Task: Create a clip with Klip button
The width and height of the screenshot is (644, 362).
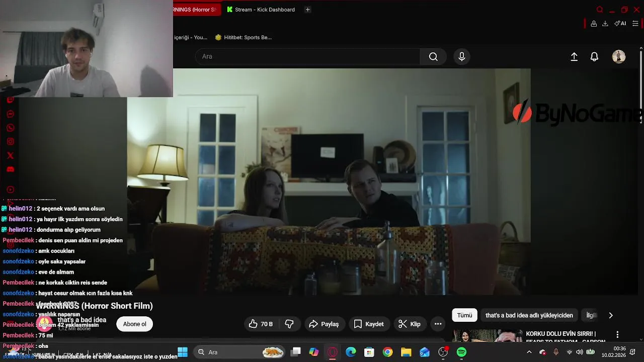Action: (x=409, y=324)
